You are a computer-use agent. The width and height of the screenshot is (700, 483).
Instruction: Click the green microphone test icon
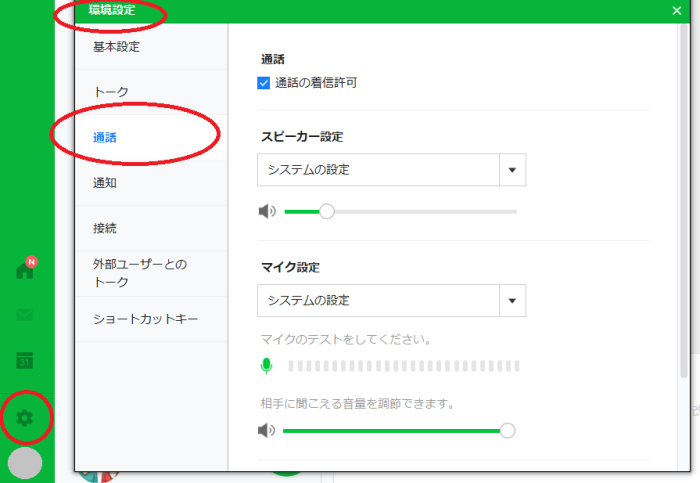(x=267, y=366)
